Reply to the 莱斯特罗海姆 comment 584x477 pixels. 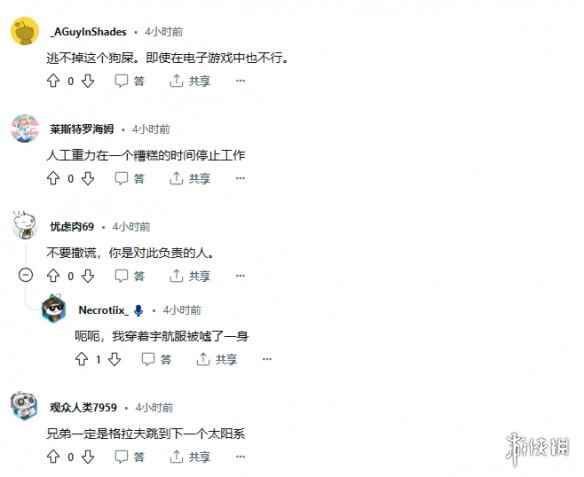click(129, 179)
